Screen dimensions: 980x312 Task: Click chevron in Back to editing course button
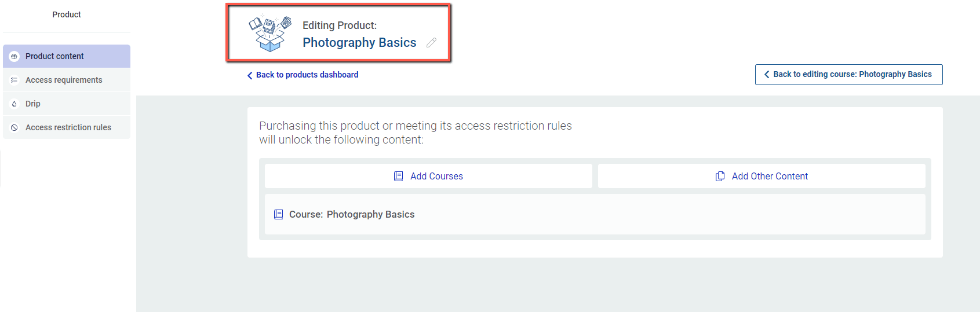pyautogui.click(x=767, y=74)
